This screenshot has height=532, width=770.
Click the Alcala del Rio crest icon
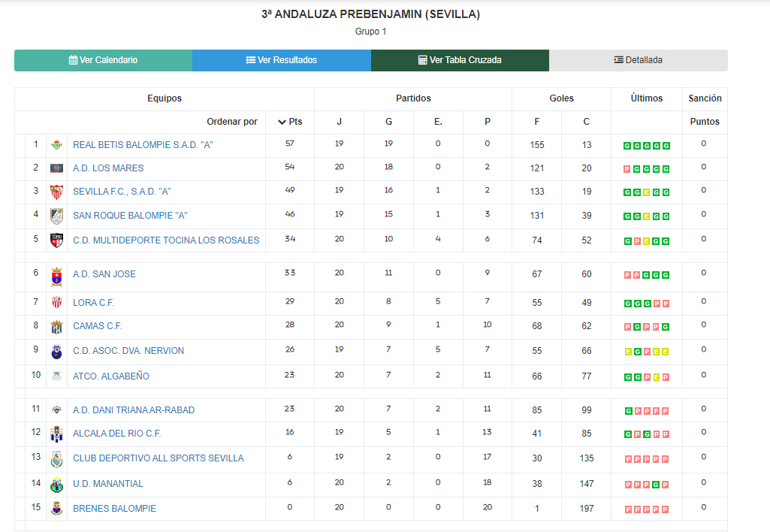click(x=56, y=434)
